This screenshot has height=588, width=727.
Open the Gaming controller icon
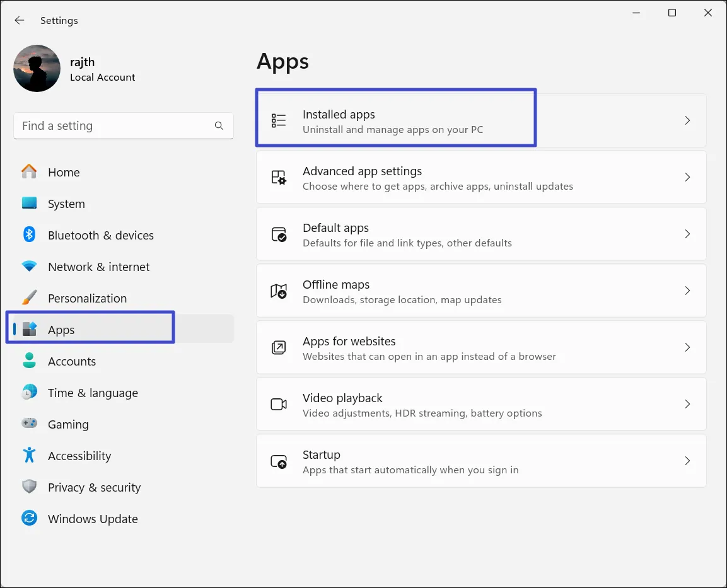[x=29, y=424]
